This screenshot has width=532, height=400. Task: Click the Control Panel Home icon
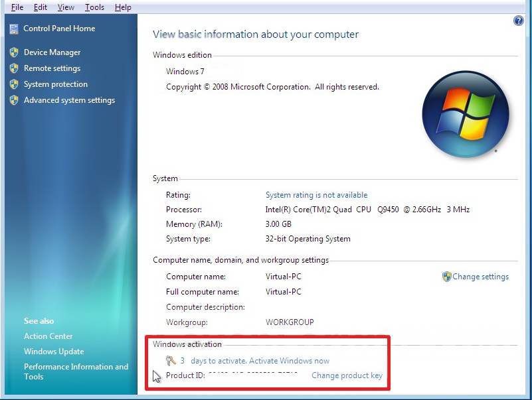14,29
